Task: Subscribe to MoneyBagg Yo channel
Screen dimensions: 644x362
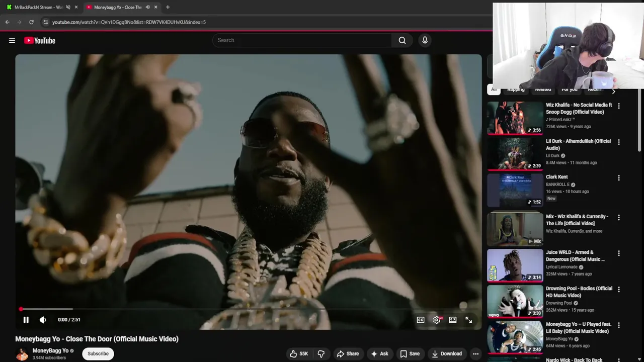Action: tap(98, 353)
